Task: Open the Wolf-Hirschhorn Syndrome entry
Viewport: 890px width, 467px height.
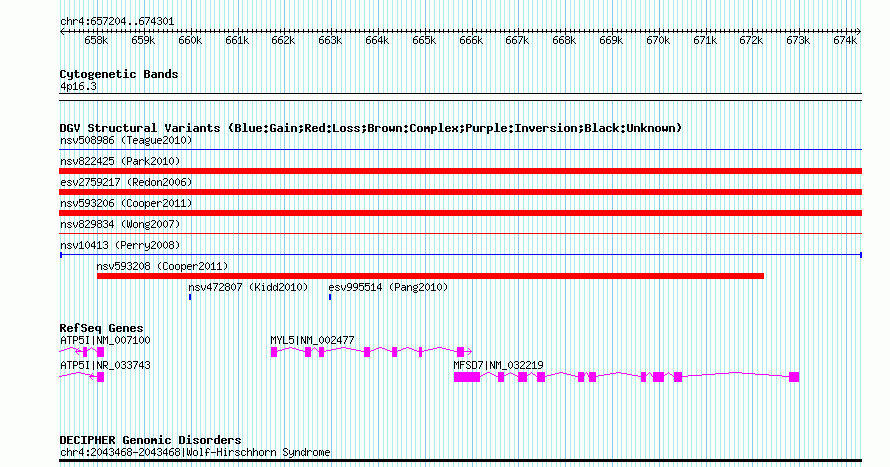Action: (x=195, y=452)
